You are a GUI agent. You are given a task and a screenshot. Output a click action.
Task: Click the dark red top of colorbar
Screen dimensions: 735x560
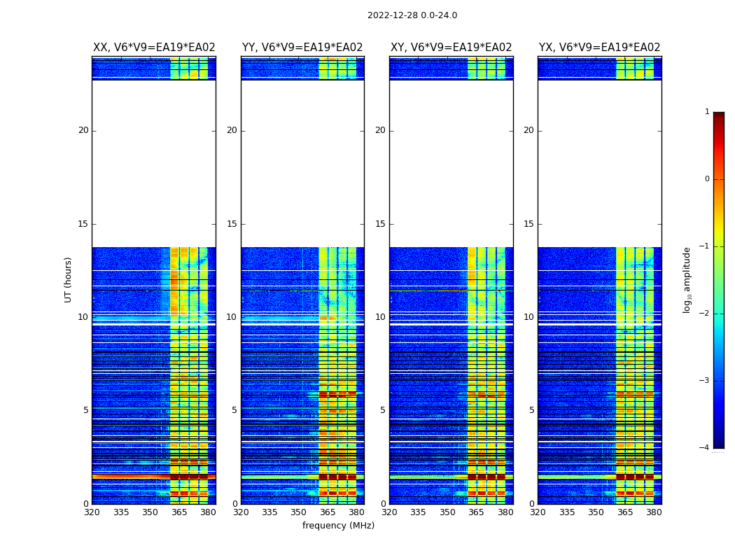click(x=718, y=116)
